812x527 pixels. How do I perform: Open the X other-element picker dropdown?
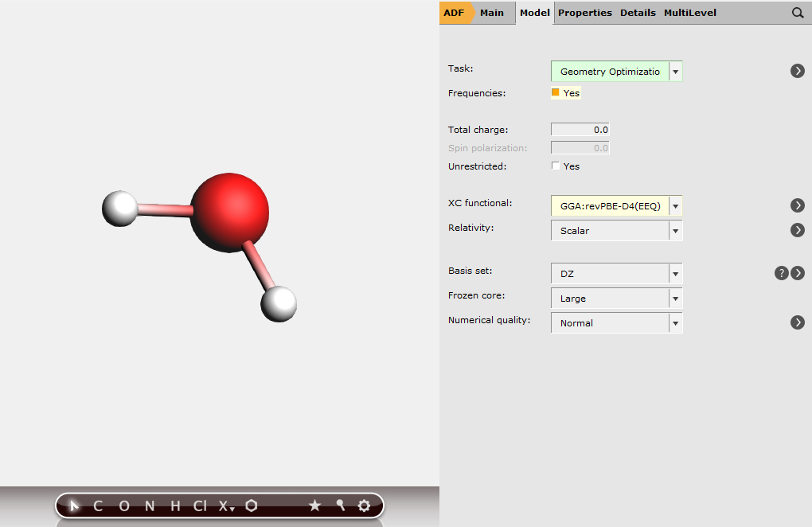coord(226,506)
